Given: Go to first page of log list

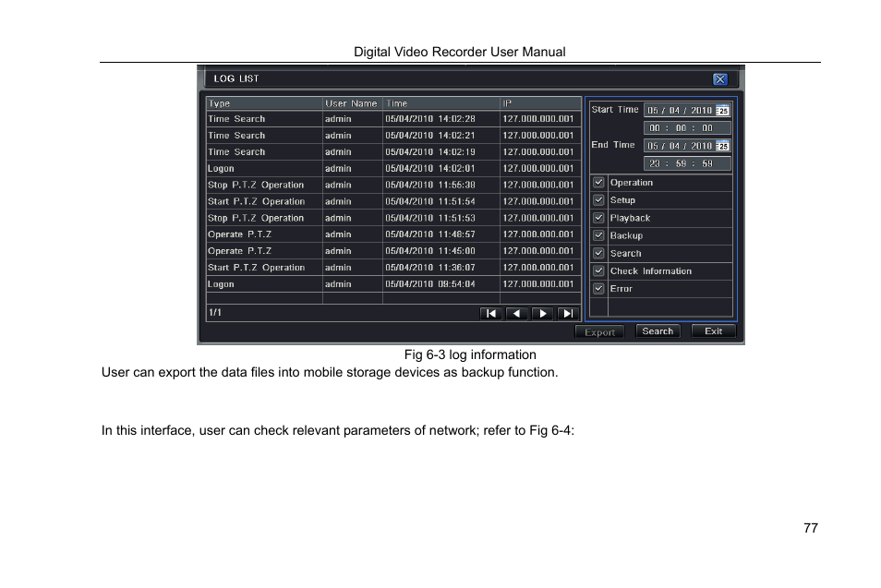Looking at the screenshot, I should [x=490, y=313].
